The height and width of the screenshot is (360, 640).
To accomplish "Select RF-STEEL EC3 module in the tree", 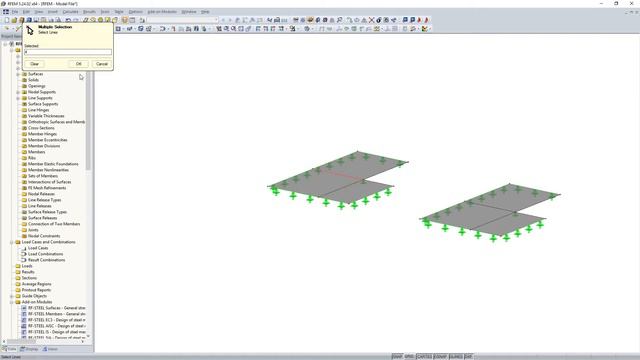I will (x=56, y=320).
